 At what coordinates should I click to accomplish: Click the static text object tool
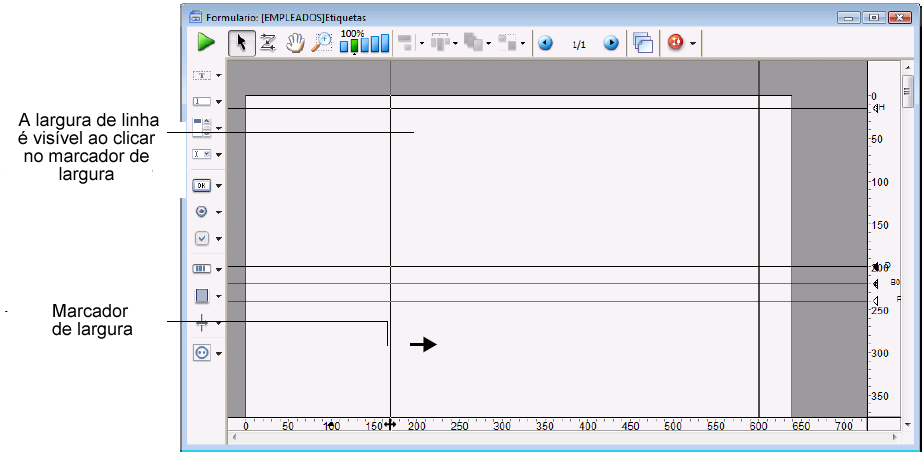[202, 75]
